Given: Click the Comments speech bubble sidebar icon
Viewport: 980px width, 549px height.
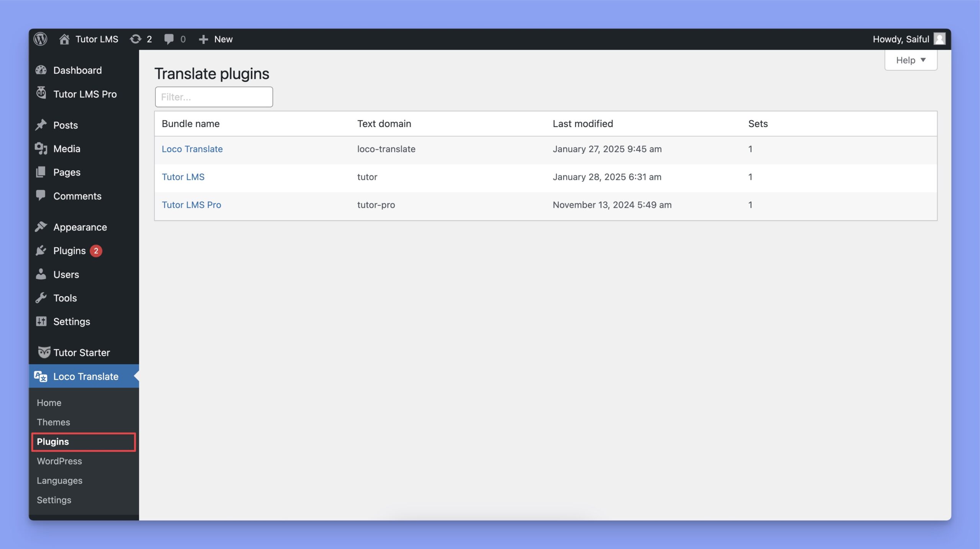Looking at the screenshot, I should (x=41, y=195).
